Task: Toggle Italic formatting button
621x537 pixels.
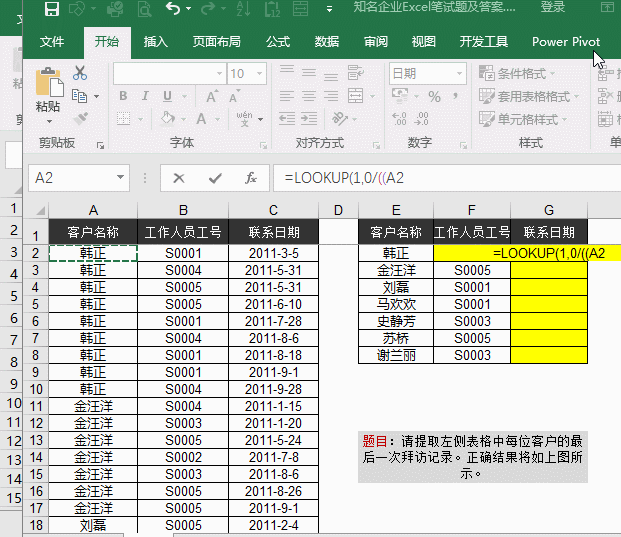Action: pos(145,96)
